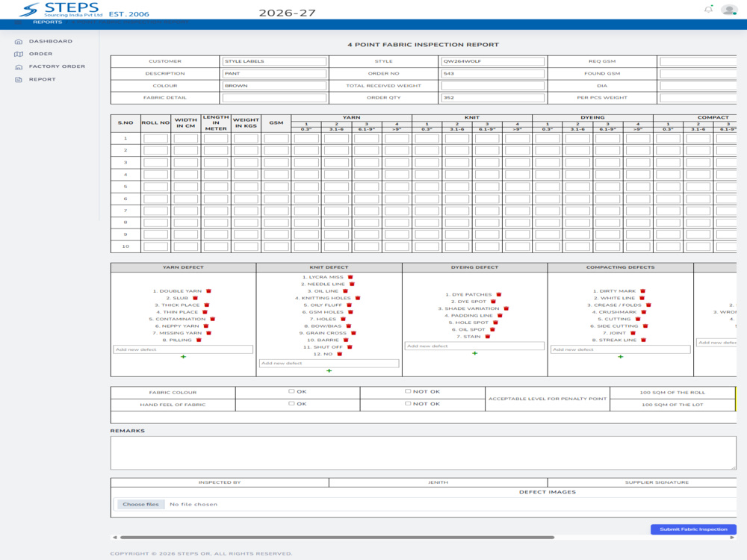Delete the LYCRA MISS knit defect
This screenshot has height=560, width=747.
(350, 277)
